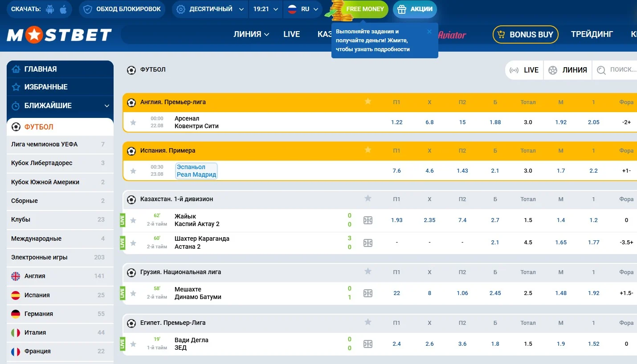Open the RU language dropdown
Screen dimensions: 637x364
coord(303,9)
